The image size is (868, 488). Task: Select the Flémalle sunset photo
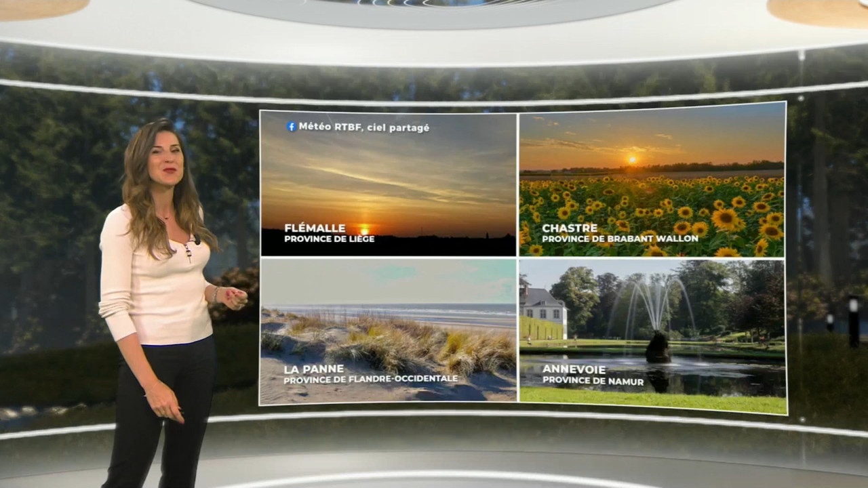point(389,184)
